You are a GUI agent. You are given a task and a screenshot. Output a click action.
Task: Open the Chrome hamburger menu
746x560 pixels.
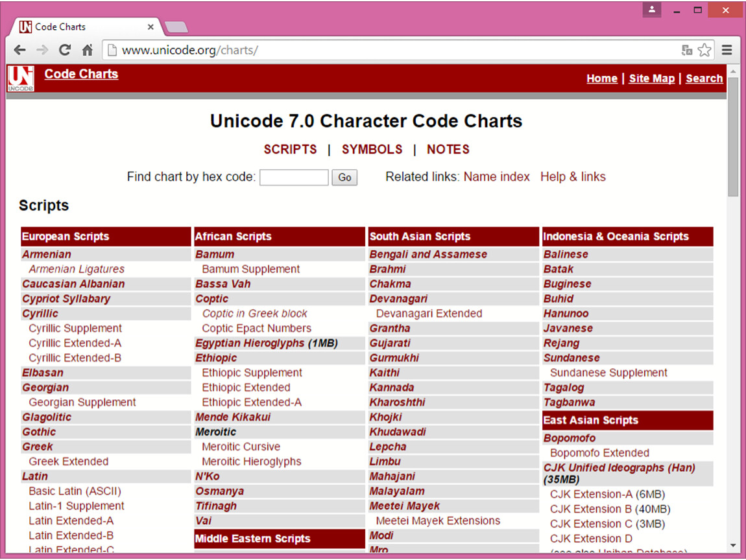click(727, 50)
